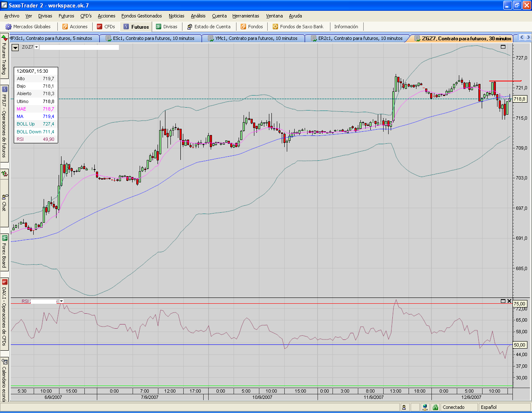Image resolution: width=532 pixels, height=413 pixels.
Task: Click the Información toolbar button
Action: coord(346,27)
